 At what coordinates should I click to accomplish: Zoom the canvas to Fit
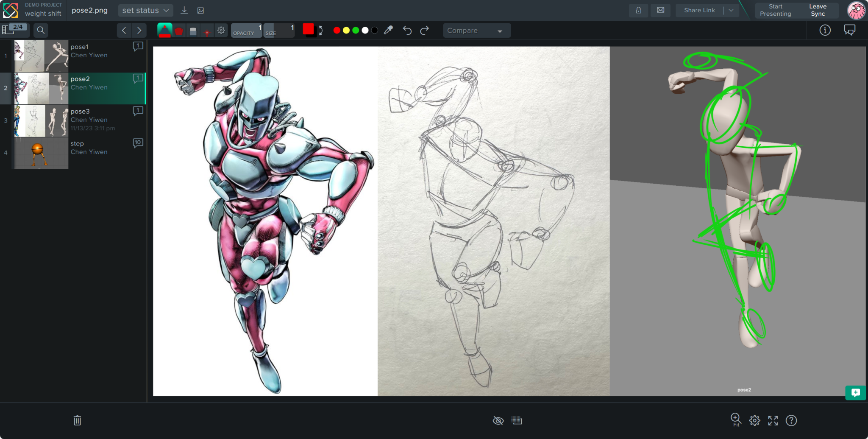click(736, 419)
